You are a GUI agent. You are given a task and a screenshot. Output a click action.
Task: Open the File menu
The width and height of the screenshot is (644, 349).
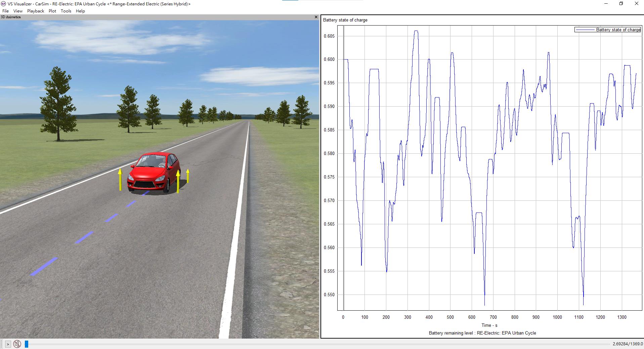(5, 11)
